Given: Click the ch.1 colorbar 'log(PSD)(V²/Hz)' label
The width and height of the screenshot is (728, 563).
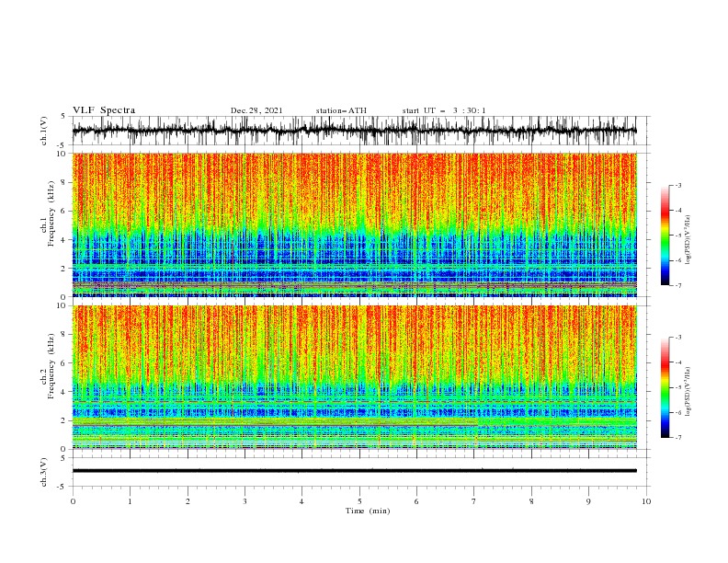Looking at the screenshot, I should click(x=688, y=240).
